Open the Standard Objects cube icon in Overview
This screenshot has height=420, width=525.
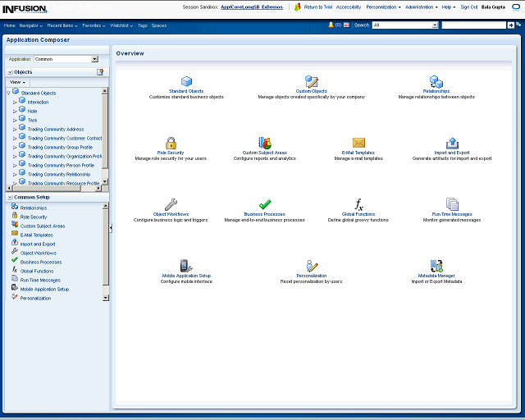click(186, 81)
